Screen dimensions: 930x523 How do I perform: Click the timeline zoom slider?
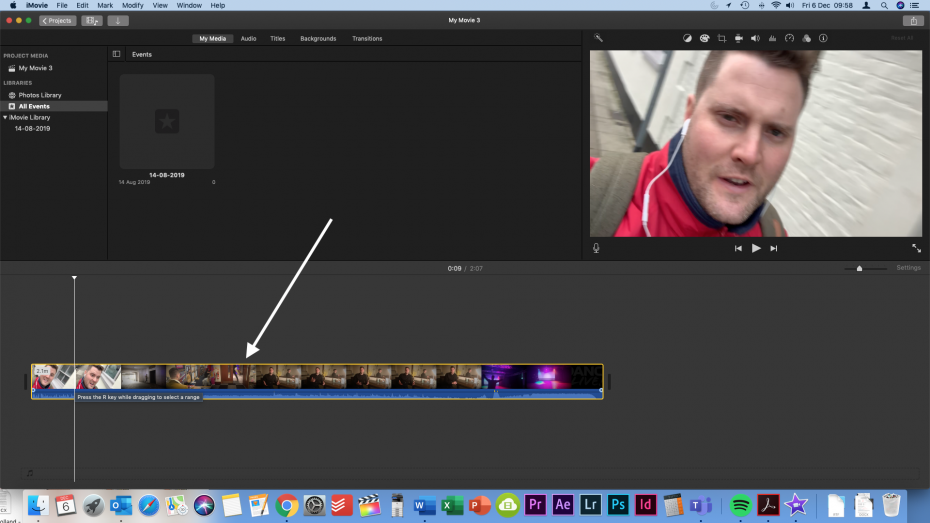pyautogui.click(x=859, y=268)
